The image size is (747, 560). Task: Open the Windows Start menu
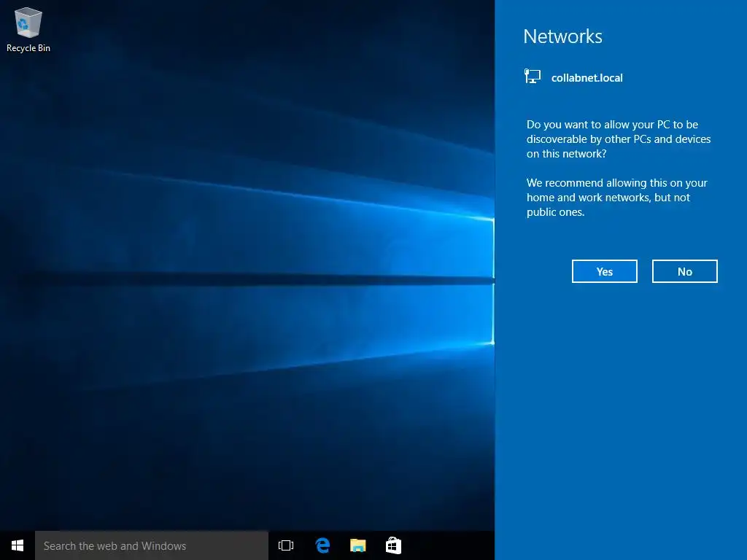18,545
